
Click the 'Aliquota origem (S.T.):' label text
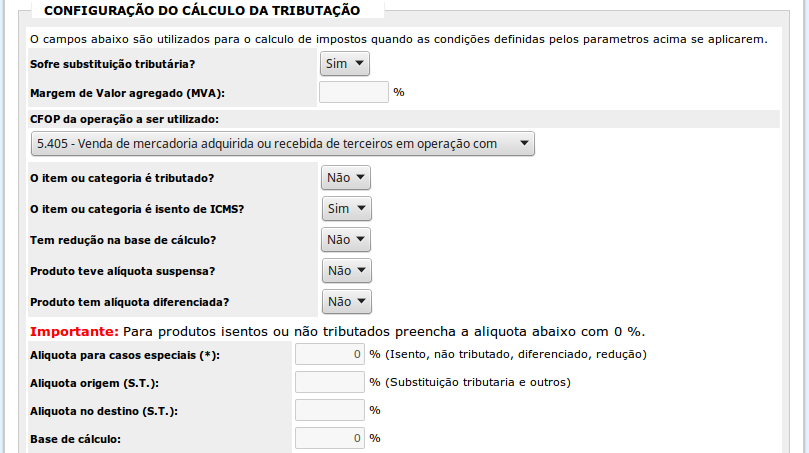point(95,383)
